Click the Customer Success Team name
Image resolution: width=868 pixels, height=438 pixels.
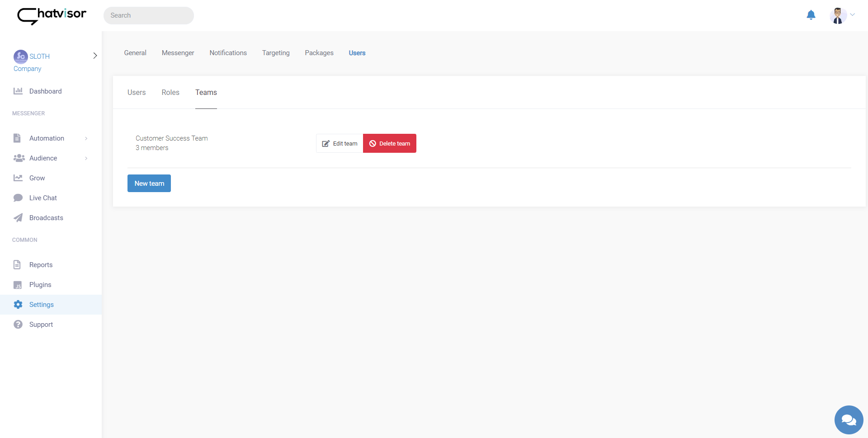pos(172,138)
